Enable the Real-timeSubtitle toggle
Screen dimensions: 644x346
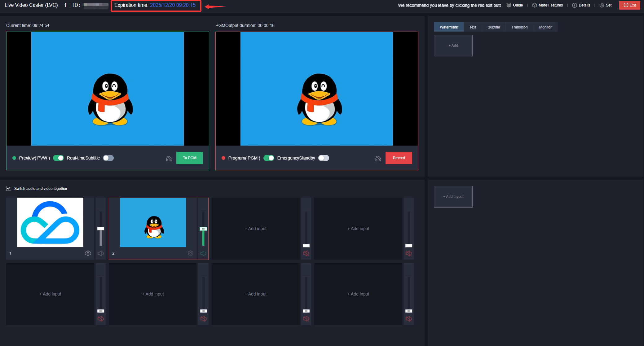108,158
